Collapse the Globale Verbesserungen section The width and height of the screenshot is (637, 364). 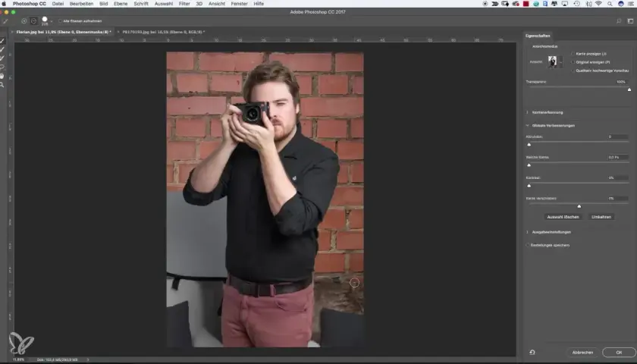pos(527,126)
